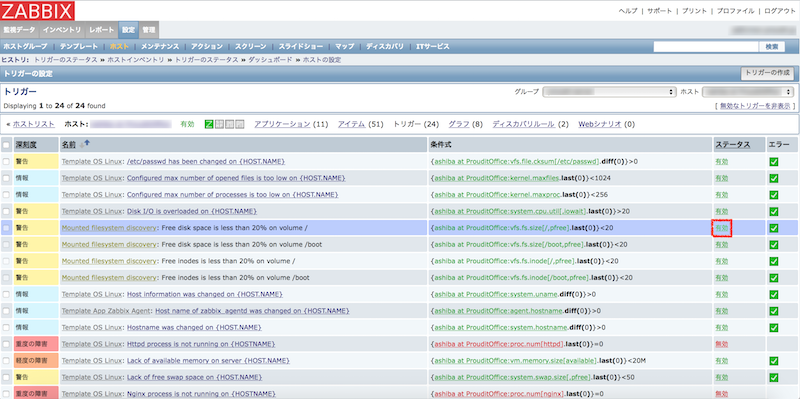Screen dimensions: 800x399
Task: Click the greyed SNMP availability icon
Action: click(x=219, y=124)
